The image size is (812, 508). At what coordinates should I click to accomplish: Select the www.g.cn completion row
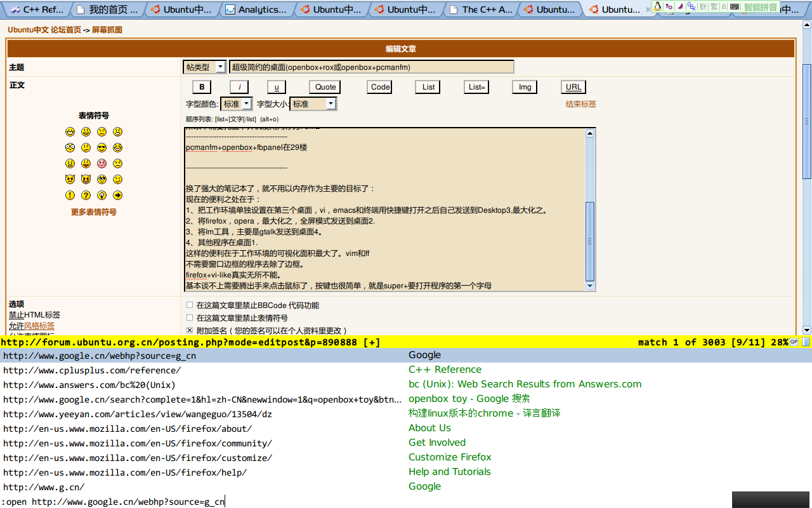point(406,487)
